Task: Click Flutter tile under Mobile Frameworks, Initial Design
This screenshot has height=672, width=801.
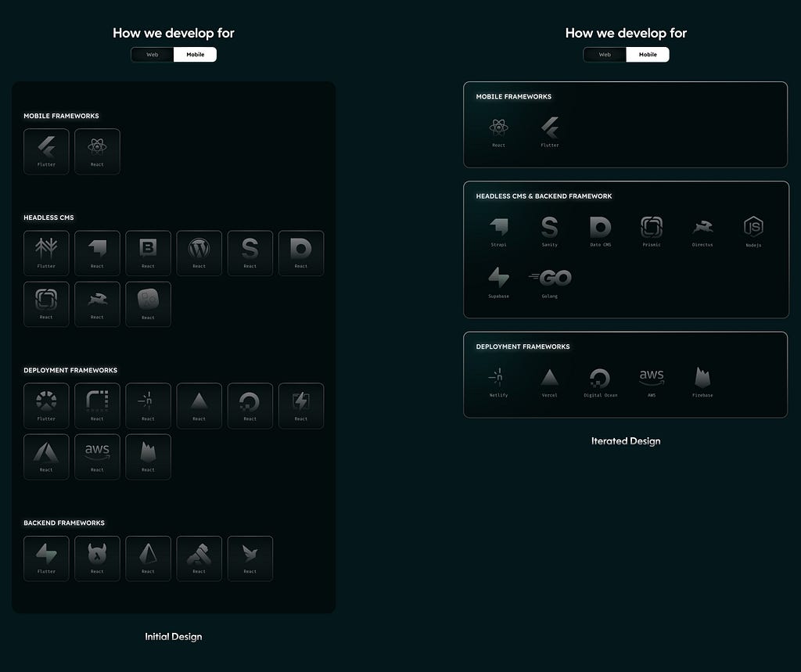Action: (46, 151)
